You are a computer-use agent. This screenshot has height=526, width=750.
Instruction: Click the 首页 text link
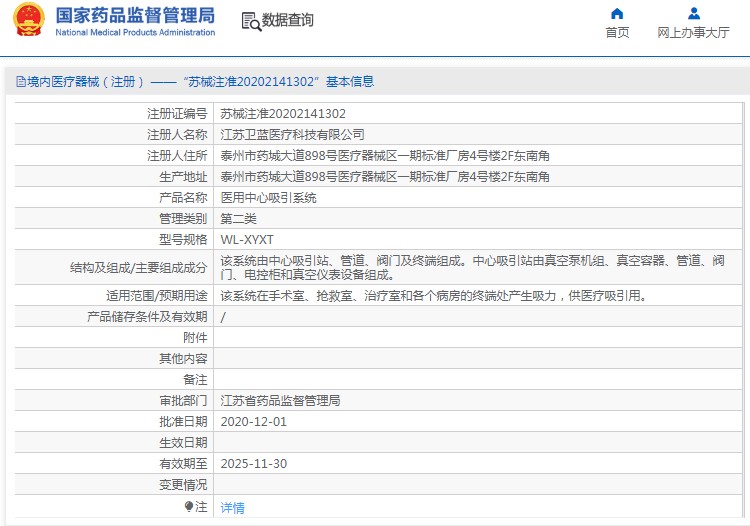pos(618,33)
